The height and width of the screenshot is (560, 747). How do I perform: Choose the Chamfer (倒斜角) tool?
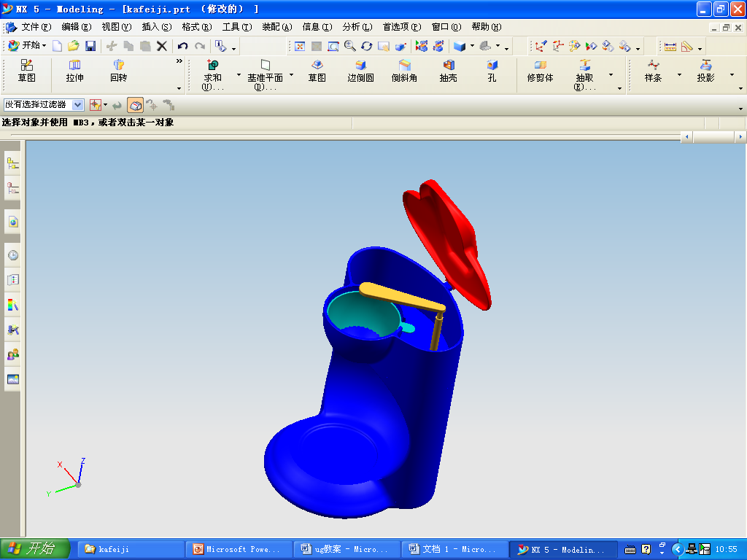click(x=404, y=71)
